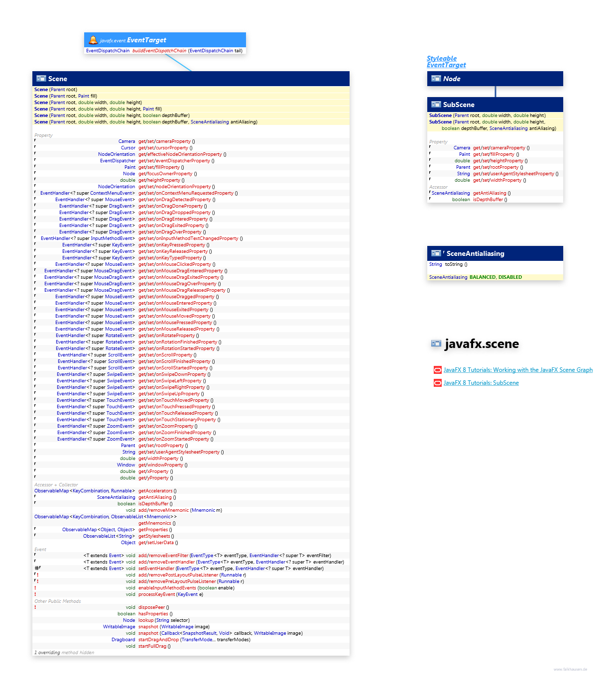
Task: Click the isDepthBuffer accessor in SubScene
Action: pyautogui.click(x=488, y=200)
